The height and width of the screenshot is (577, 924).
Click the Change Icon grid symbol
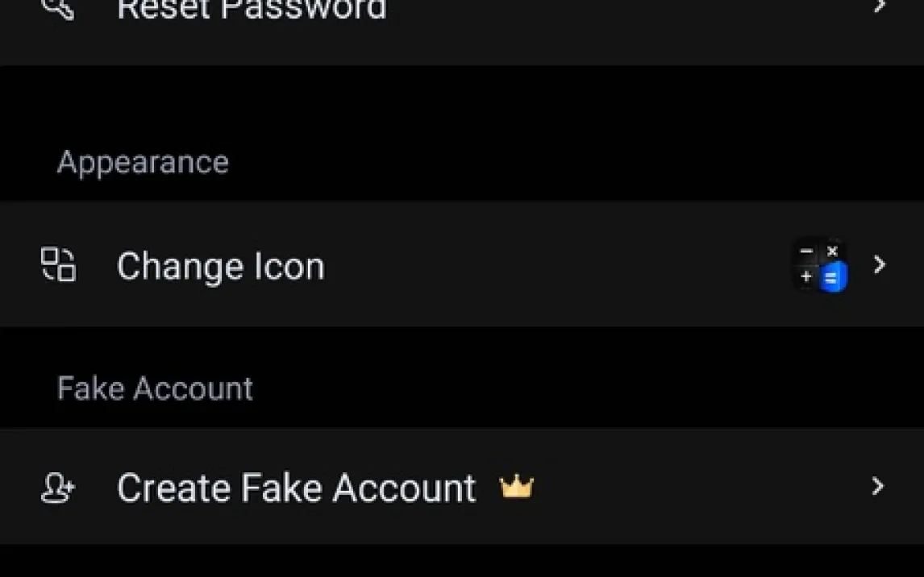click(x=58, y=265)
